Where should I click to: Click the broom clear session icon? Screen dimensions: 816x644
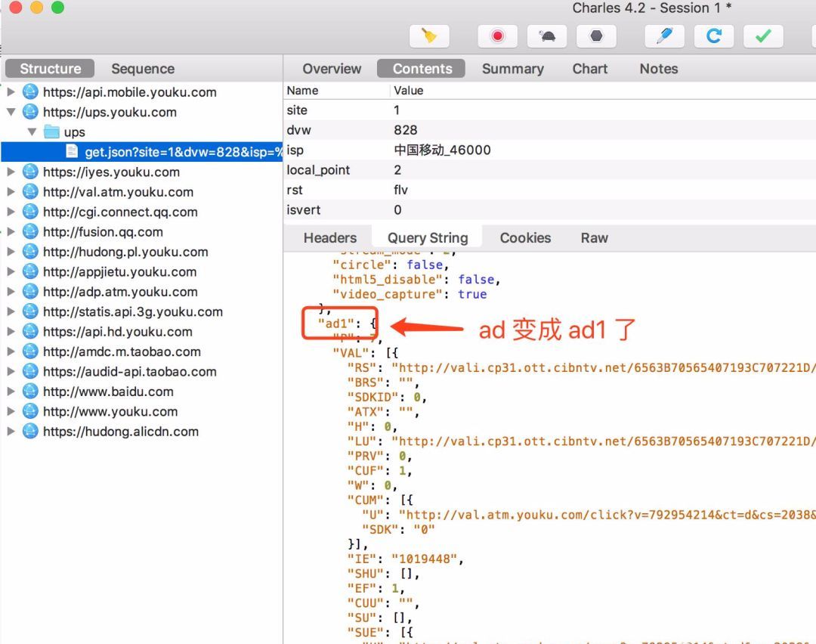tap(429, 36)
